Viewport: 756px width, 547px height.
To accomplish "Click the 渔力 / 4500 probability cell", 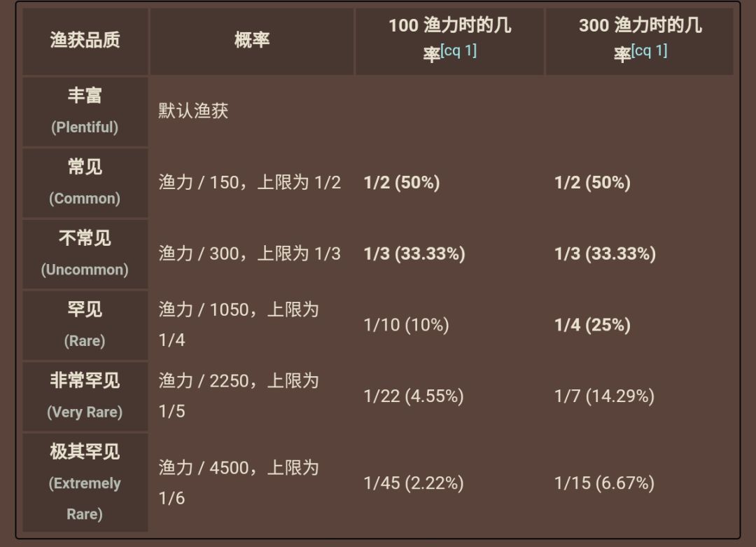I will tap(238, 483).
